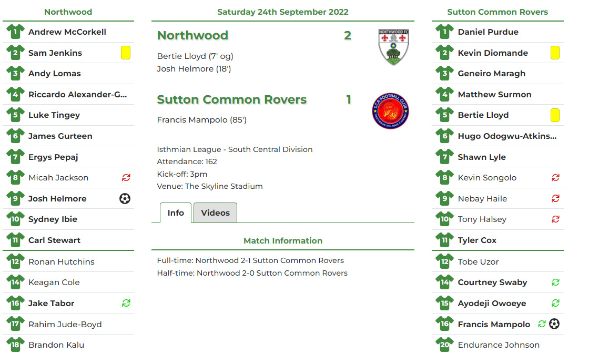Switch to the Videos tab
Viewport: 599px width, 364px height.
(215, 213)
